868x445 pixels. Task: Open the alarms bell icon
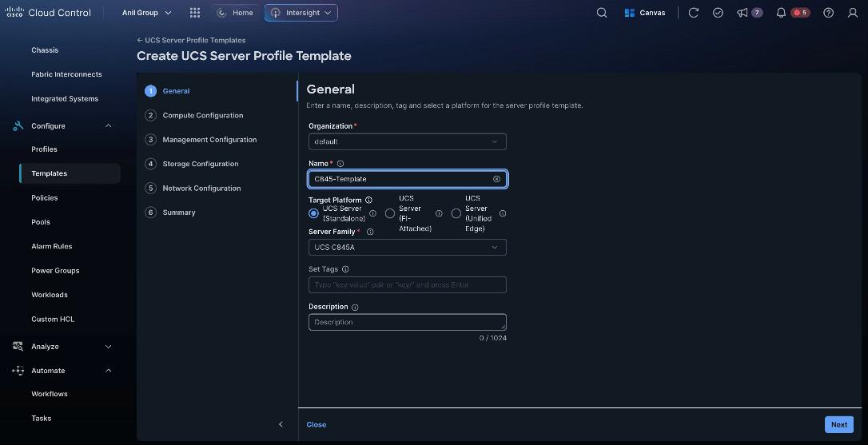point(781,13)
